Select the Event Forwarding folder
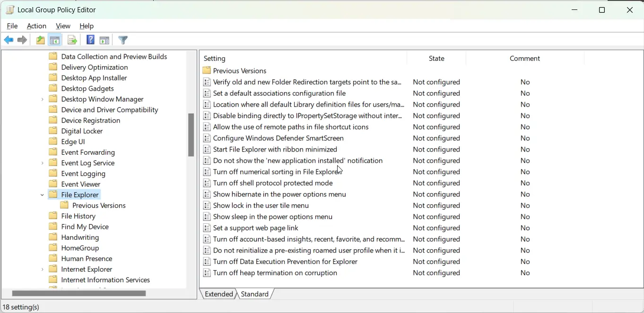Viewport: 644px width, 313px height. pos(88,152)
